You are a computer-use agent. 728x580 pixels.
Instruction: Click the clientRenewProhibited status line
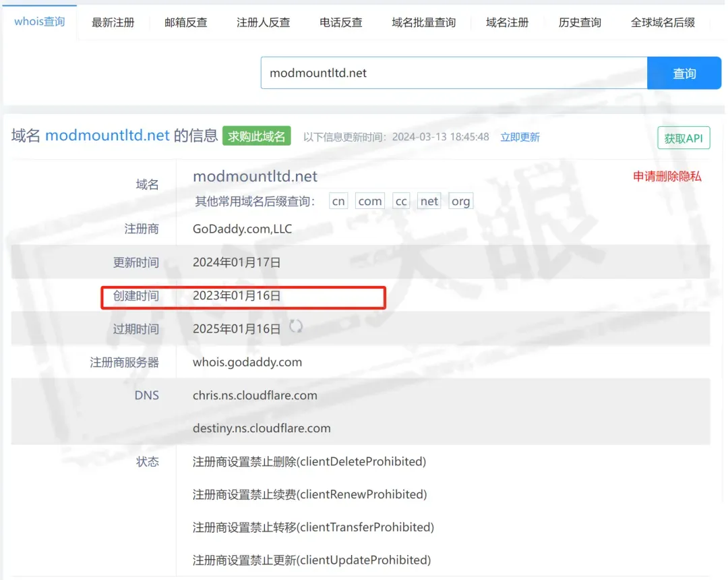(x=309, y=494)
